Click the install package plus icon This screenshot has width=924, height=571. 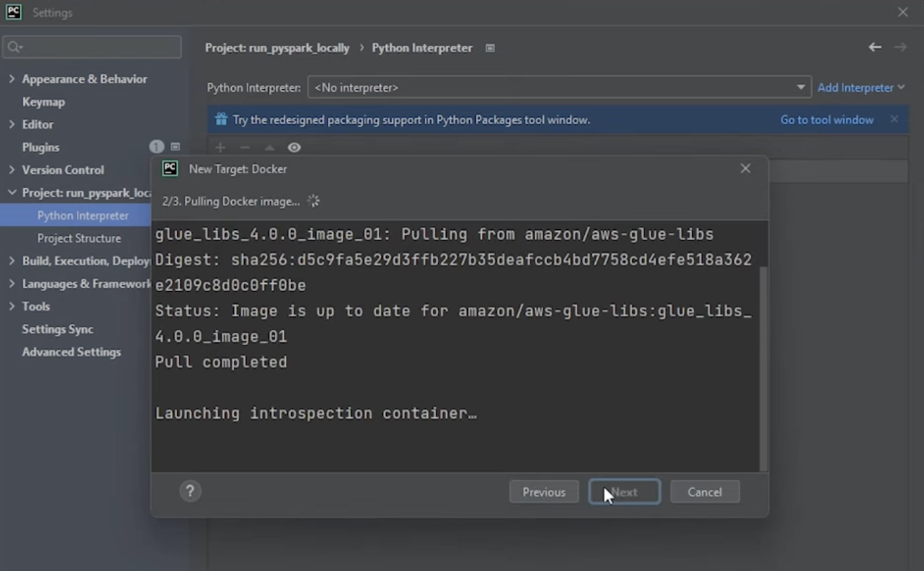click(220, 148)
